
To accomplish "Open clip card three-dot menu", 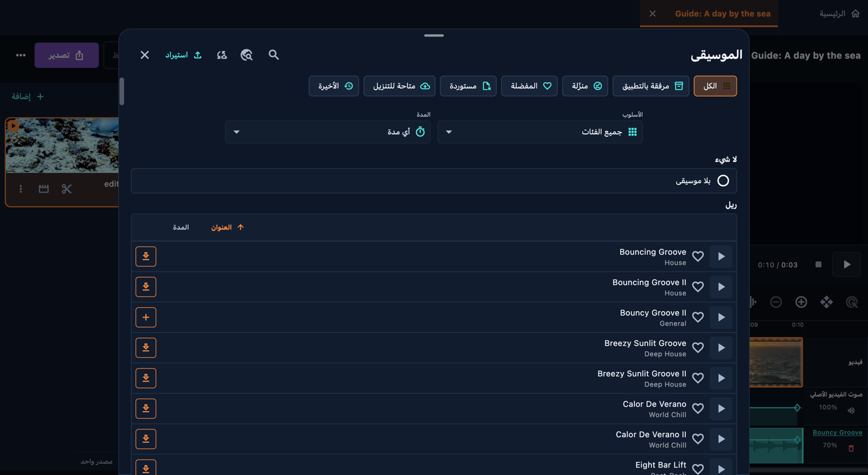I will (21, 189).
